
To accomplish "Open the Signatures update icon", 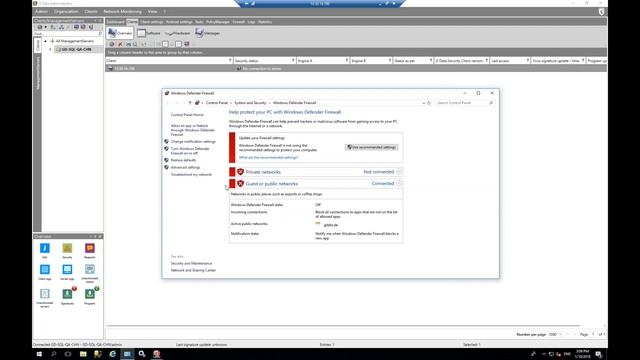I will tap(67, 294).
